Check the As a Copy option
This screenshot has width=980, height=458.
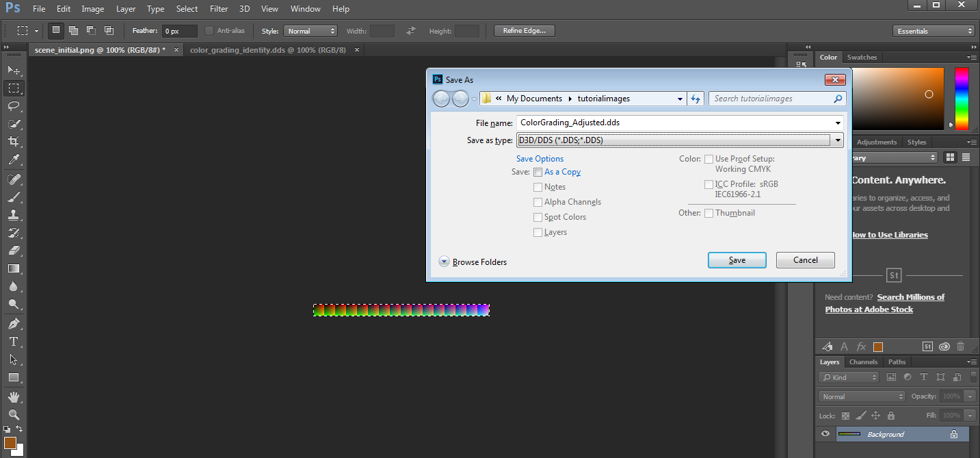tap(538, 172)
